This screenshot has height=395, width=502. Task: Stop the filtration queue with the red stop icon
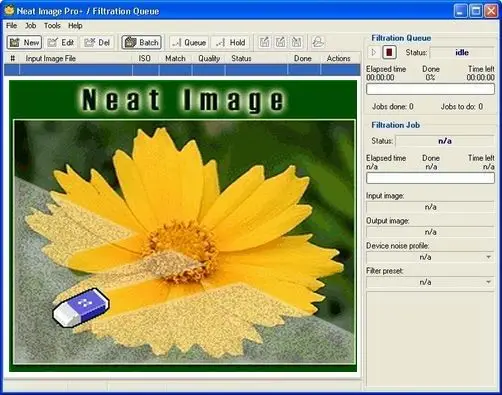(x=389, y=52)
